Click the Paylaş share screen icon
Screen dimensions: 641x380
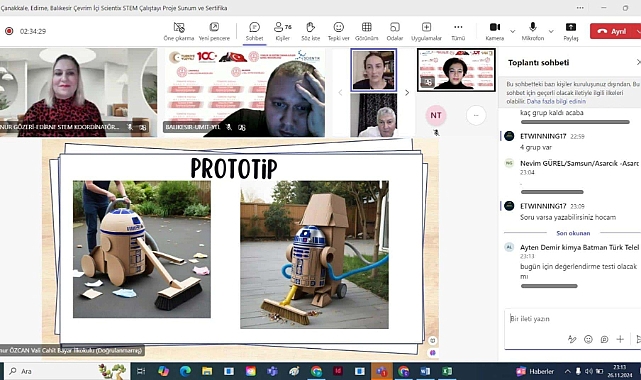571,31
